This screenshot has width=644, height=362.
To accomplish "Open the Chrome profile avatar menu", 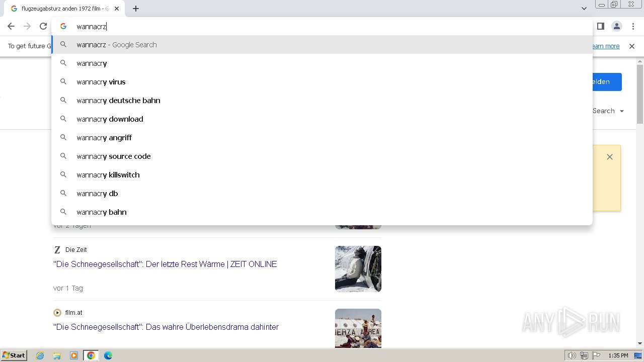I will click(x=616, y=26).
